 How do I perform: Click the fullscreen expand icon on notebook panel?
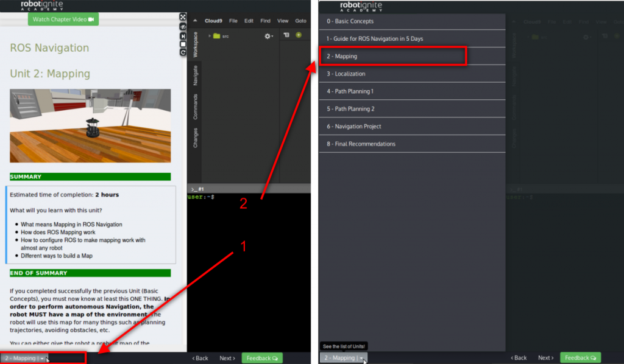(x=183, y=18)
